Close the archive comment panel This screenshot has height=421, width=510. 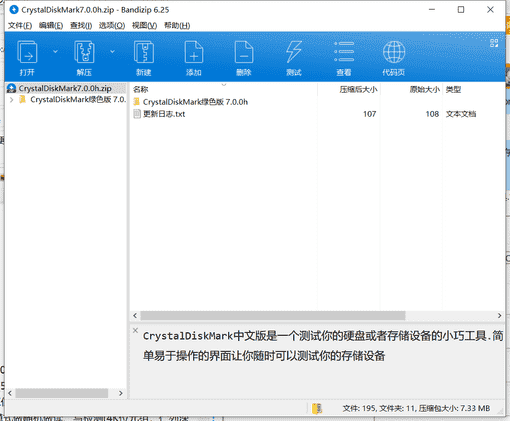pos(135,330)
